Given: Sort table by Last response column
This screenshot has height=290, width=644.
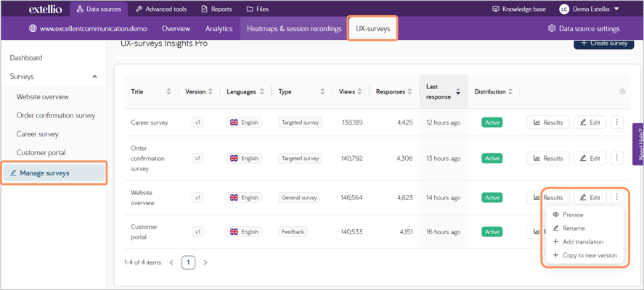Looking at the screenshot, I should click(x=458, y=92).
